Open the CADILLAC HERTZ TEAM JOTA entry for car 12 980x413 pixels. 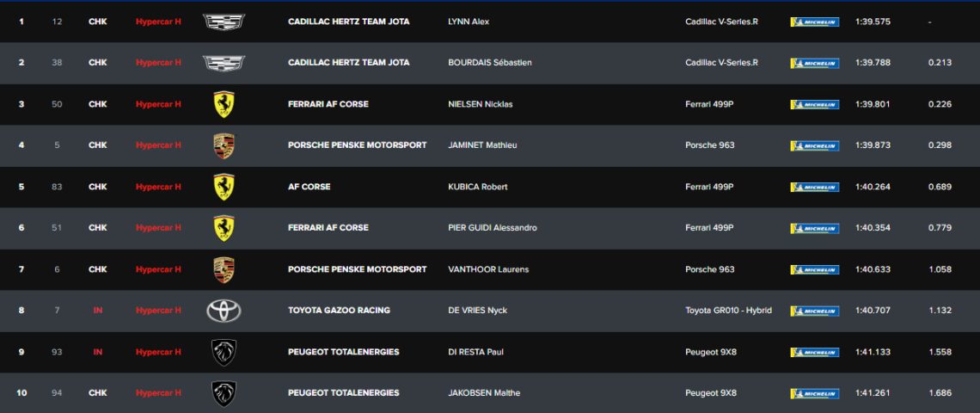(348, 22)
